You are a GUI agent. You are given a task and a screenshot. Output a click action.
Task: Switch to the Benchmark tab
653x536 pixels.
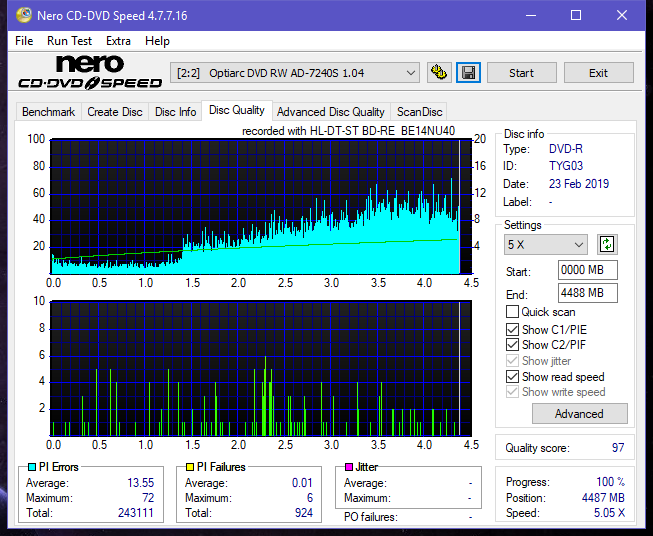[49, 112]
